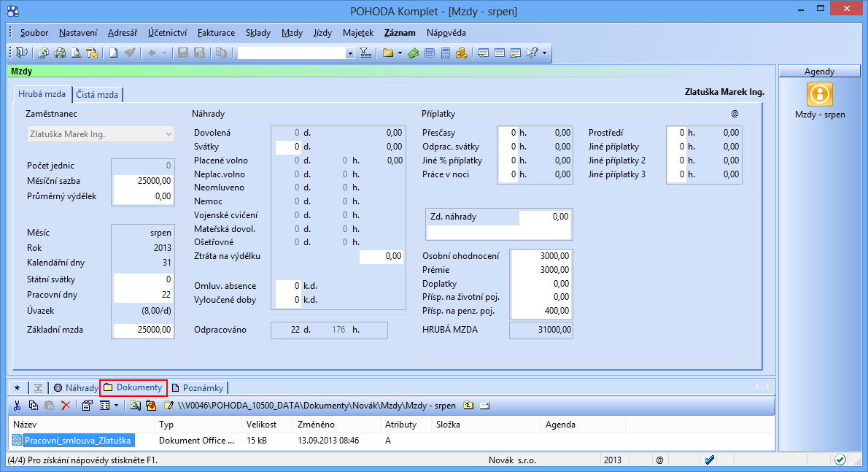Click the Státní svátky field

tap(143, 279)
